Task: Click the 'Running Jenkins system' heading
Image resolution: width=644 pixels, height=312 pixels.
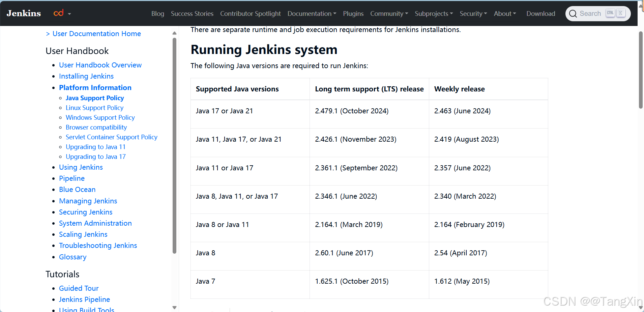Action: (264, 50)
